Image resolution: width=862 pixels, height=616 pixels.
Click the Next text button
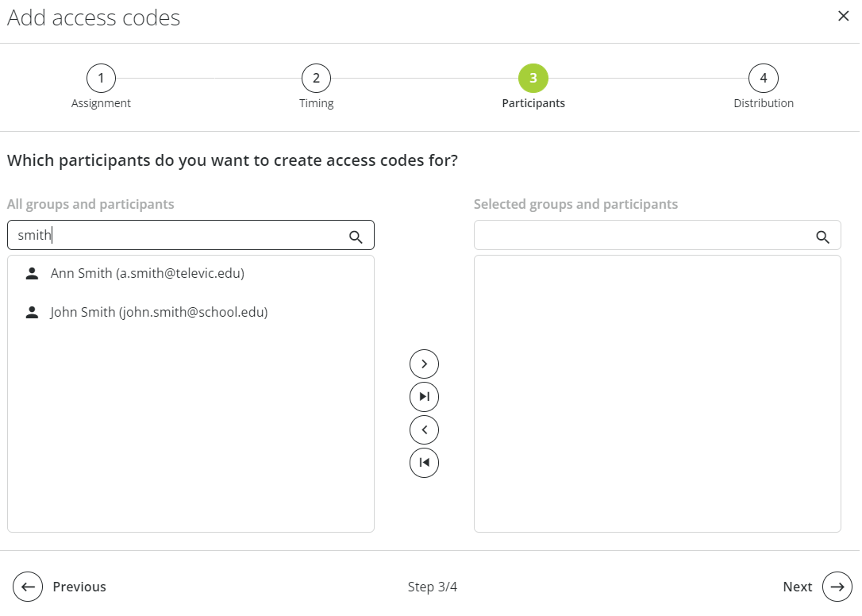tap(797, 587)
